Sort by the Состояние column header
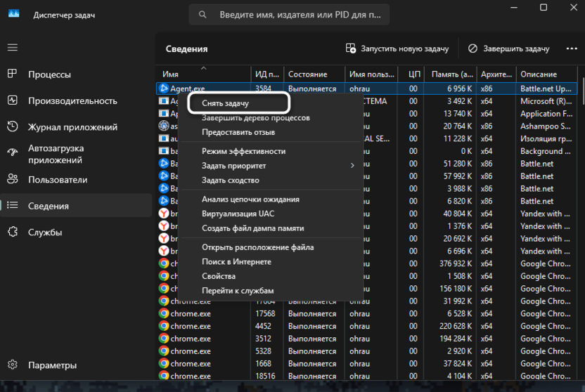The image size is (585, 392). pos(314,74)
